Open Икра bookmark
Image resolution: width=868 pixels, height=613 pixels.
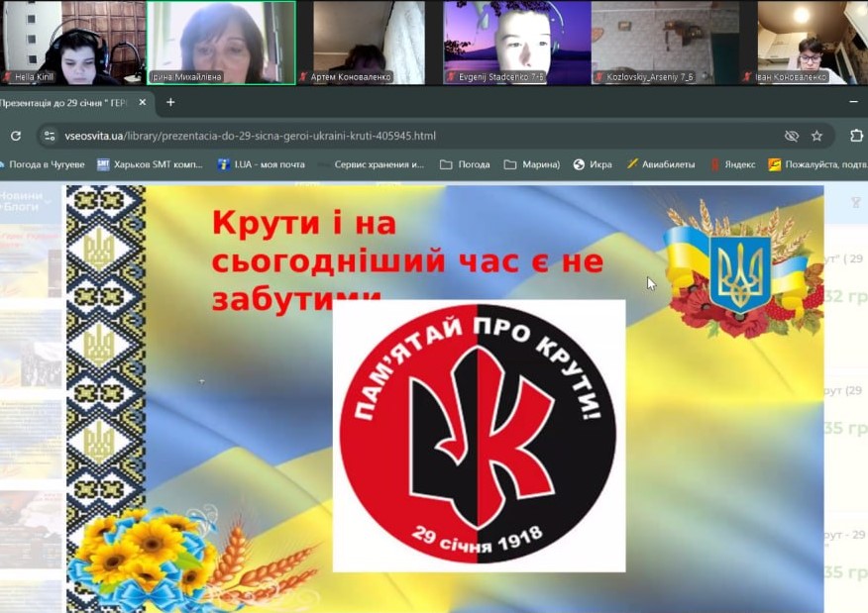pyautogui.click(x=593, y=164)
